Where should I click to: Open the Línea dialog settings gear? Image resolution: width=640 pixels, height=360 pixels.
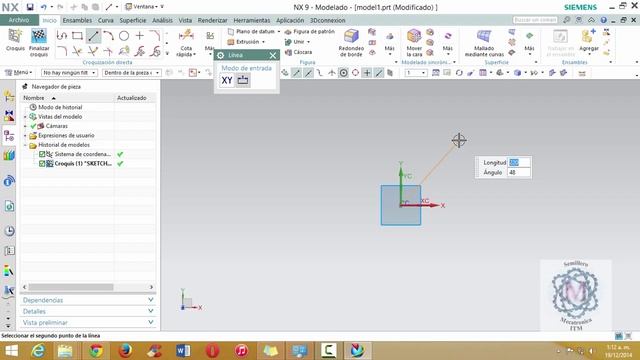tap(221, 55)
